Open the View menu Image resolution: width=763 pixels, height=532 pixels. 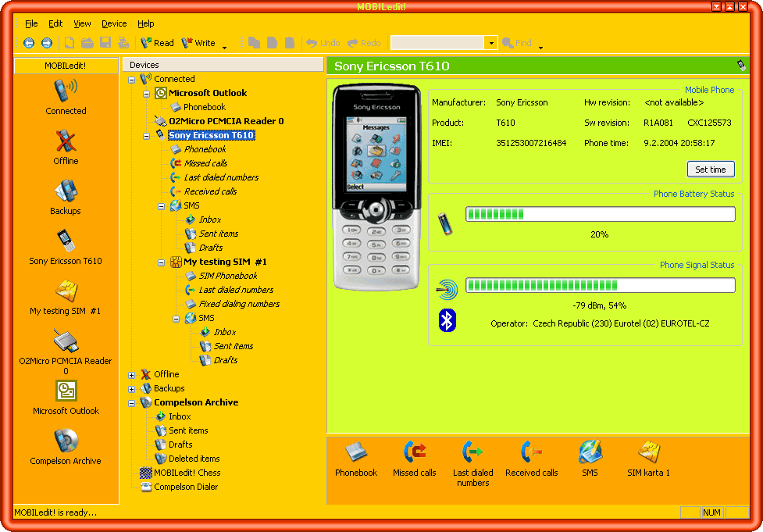click(x=82, y=23)
